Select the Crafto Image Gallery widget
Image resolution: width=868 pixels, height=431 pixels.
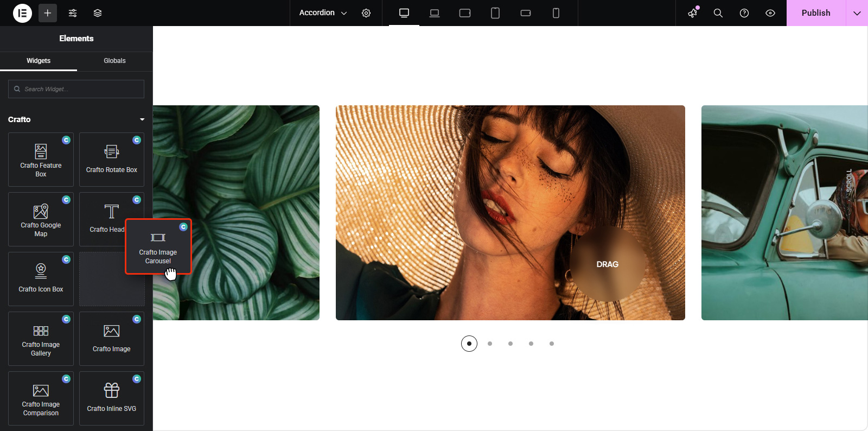tap(41, 339)
